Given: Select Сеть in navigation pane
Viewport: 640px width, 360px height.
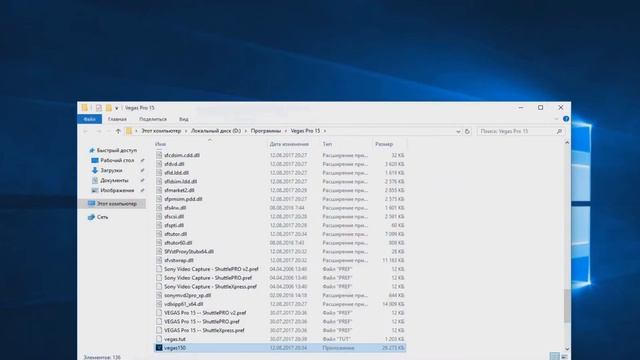Looking at the screenshot, I should click(102, 217).
